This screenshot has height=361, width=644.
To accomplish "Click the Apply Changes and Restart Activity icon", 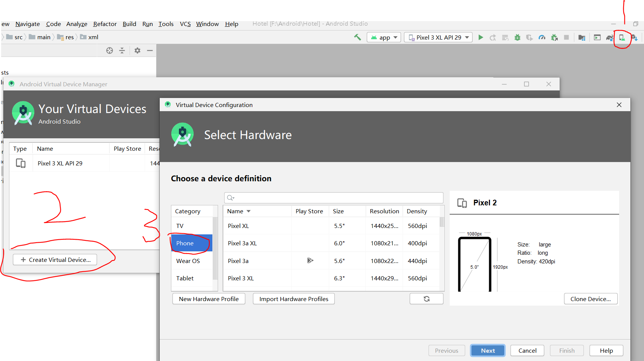I will click(493, 37).
